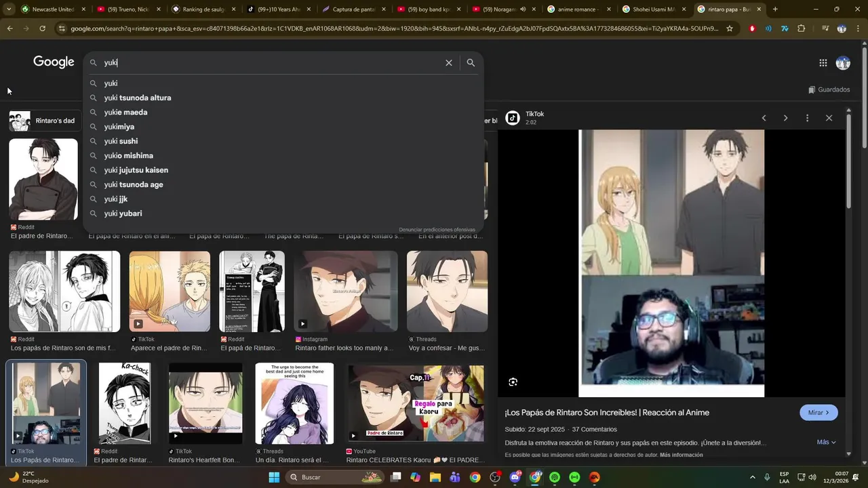Open Microsoft Teams from the taskbar
Image resolution: width=868 pixels, height=488 pixels.
[x=455, y=477]
